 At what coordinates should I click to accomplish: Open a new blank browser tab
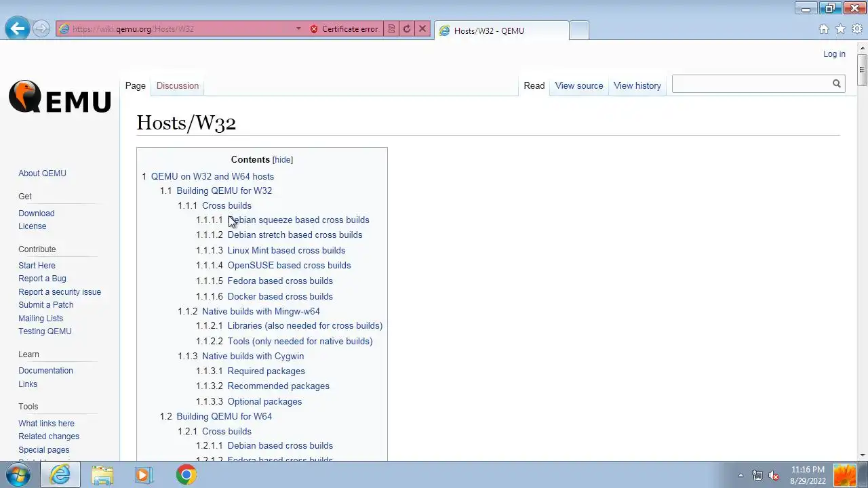[x=578, y=30]
